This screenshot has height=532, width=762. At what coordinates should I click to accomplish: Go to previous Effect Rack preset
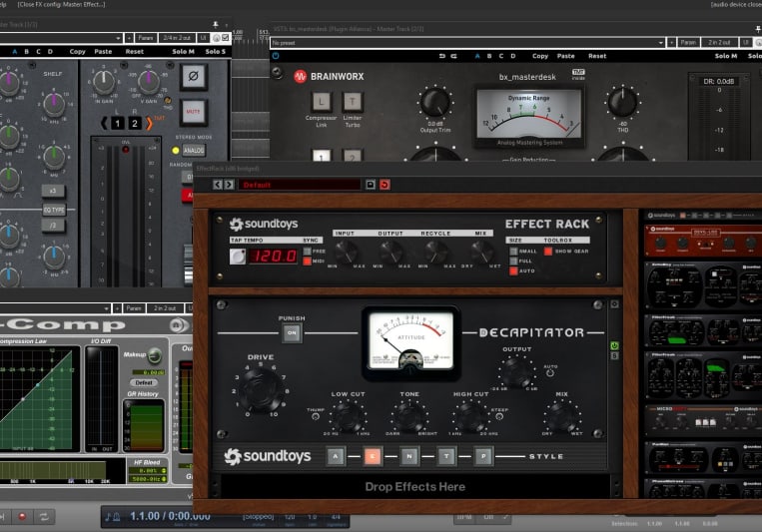coord(218,185)
